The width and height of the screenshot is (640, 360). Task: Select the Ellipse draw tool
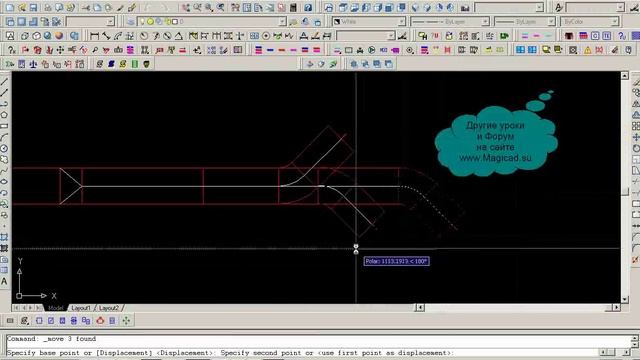(4, 182)
